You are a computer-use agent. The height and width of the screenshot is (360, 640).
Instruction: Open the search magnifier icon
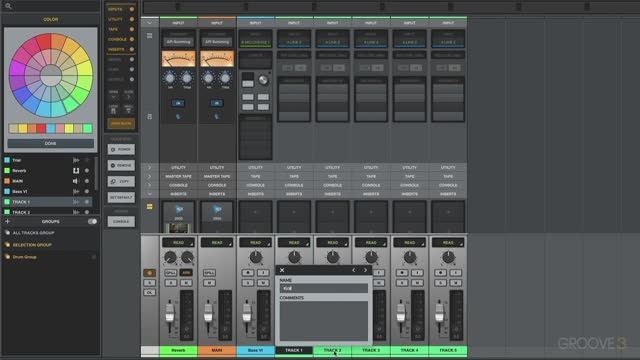tap(8, 6)
